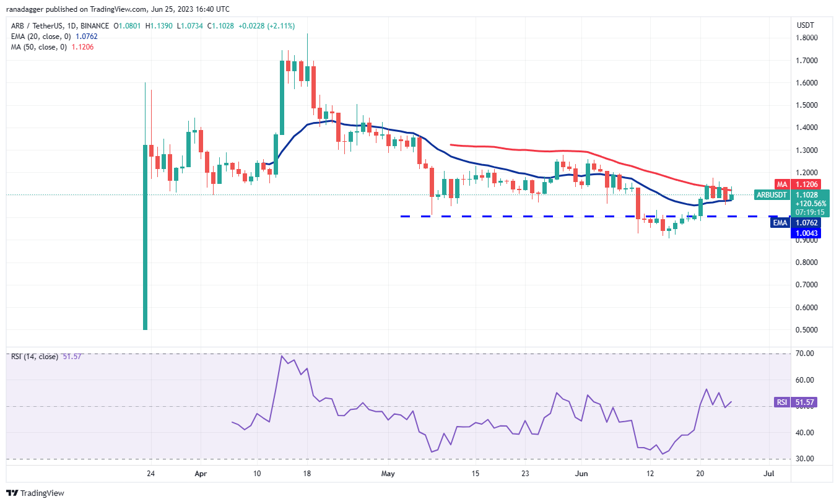839x504 pixels.
Task: Click the blue EMA axis tag
Action: 779,223
